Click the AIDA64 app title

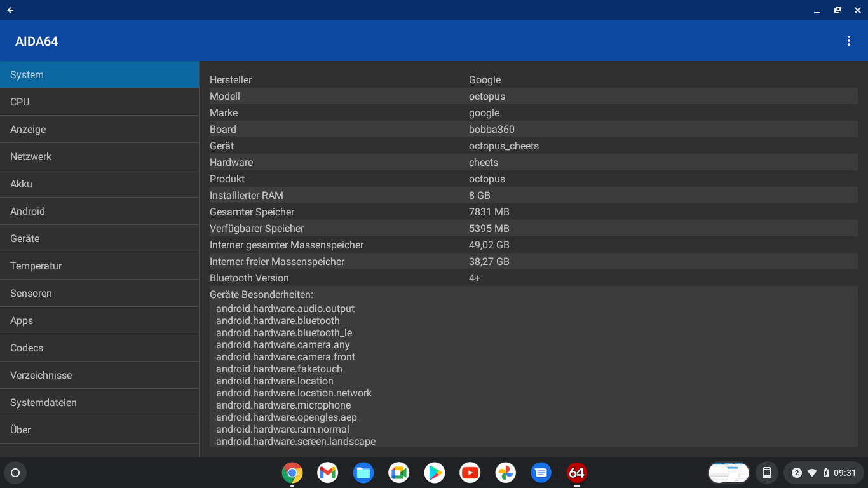point(36,41)
